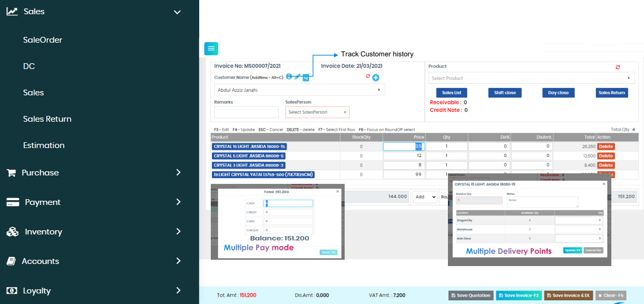Select the customer search magnifier icon
The width and height of the screenshot is (644, 304).
pyautogui.click(x=306, y=76)
